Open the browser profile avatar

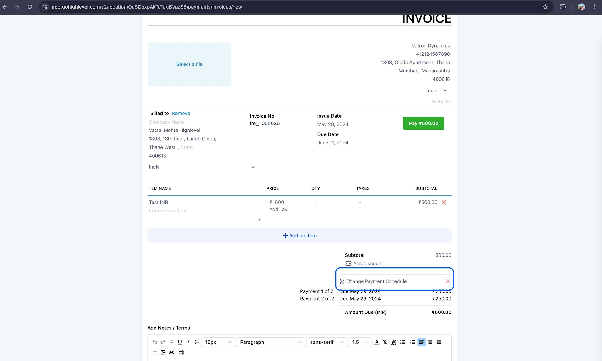(x=581, y=7)
